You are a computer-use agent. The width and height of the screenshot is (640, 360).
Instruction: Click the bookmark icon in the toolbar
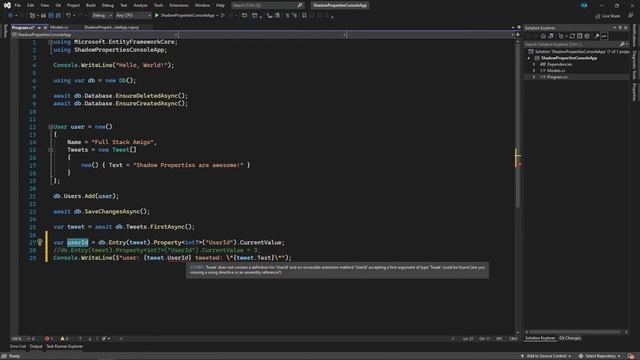click(304, 16)
